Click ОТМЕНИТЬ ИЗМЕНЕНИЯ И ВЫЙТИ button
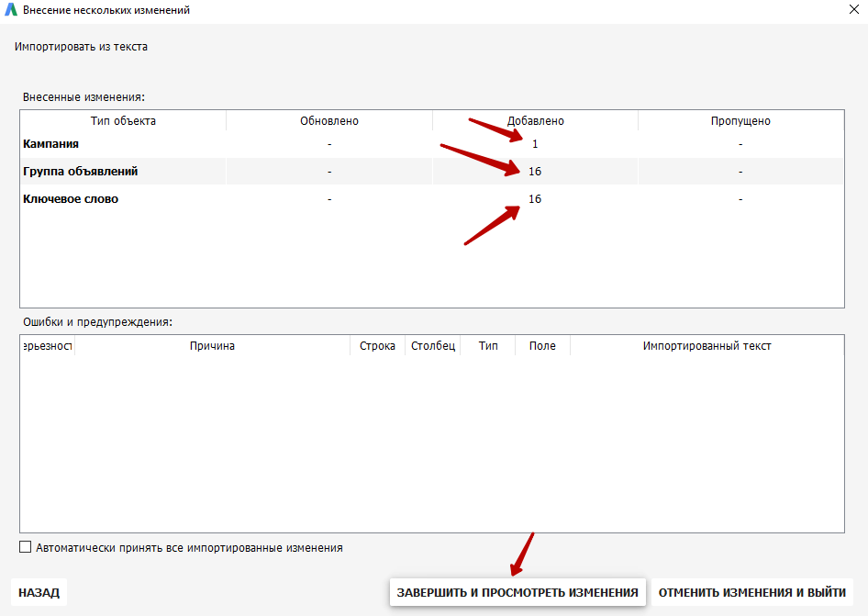 [x=751, y=592]
